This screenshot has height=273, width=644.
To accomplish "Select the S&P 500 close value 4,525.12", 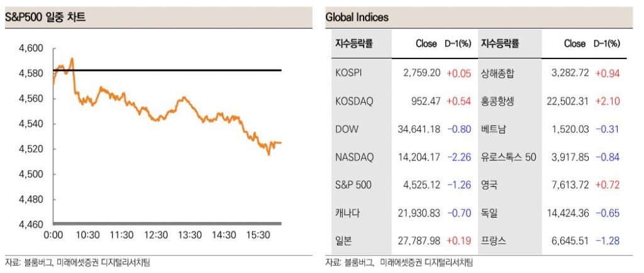I will tap(421, 185).
